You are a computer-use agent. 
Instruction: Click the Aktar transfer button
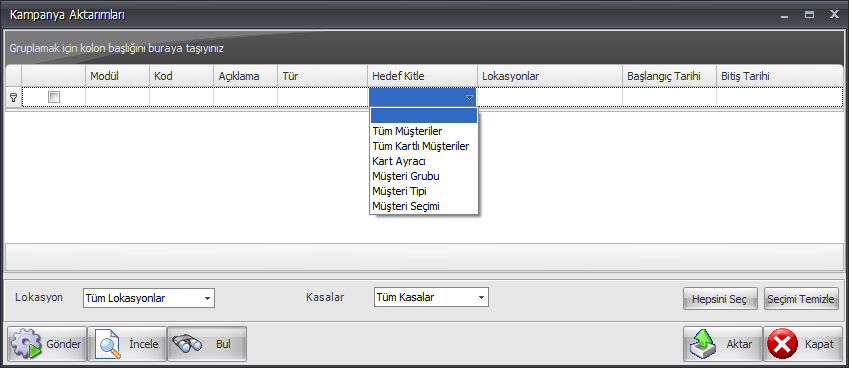(x=722, y=344)
